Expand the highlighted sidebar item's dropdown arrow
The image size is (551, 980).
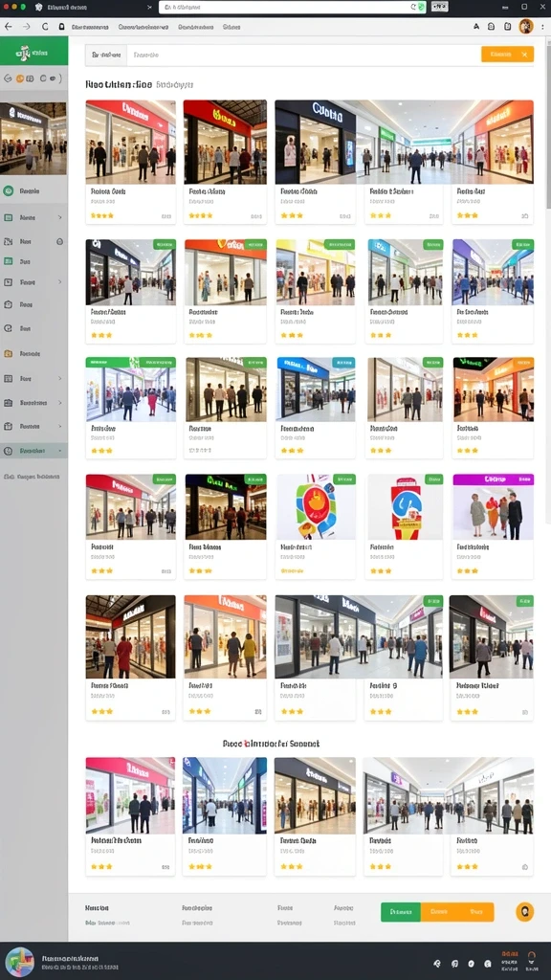60,451
